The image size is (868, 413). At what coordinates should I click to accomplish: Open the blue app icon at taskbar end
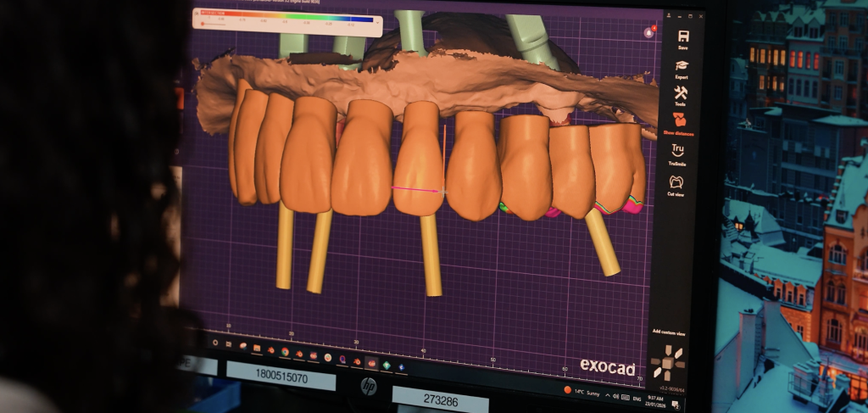click(x=401, y=367)
